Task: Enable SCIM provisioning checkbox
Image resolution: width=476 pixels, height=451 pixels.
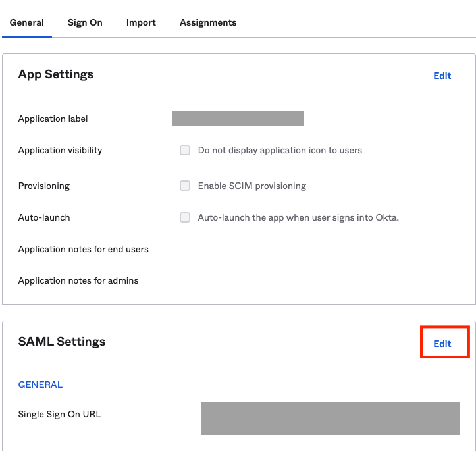Action: 185,186
